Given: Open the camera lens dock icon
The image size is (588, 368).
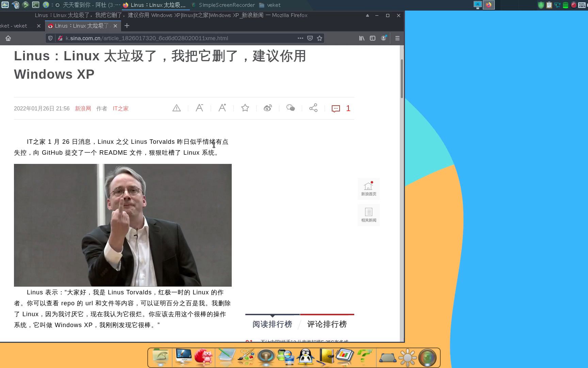Looking at the screenshot, I should pyautogui.click(x=427, y=357).
